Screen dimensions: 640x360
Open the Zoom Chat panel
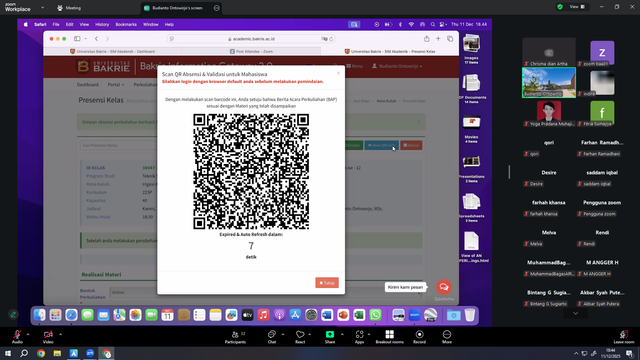click(x=272, y=337)
